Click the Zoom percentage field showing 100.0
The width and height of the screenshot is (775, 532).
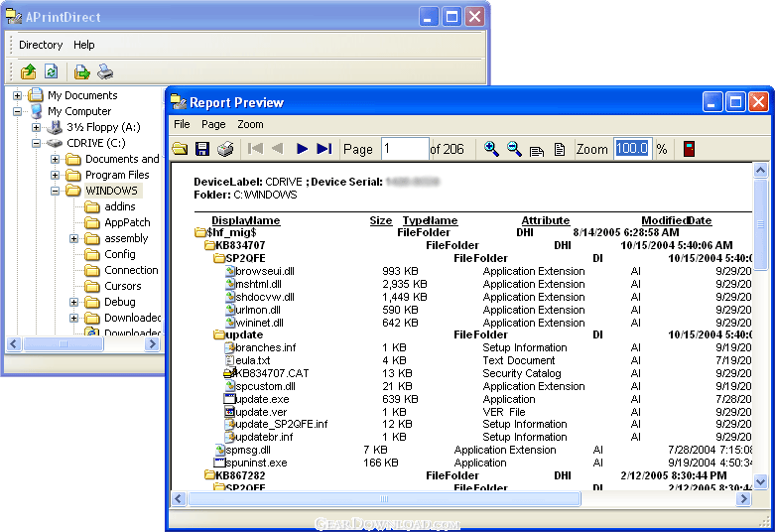[x=633, y=148]
